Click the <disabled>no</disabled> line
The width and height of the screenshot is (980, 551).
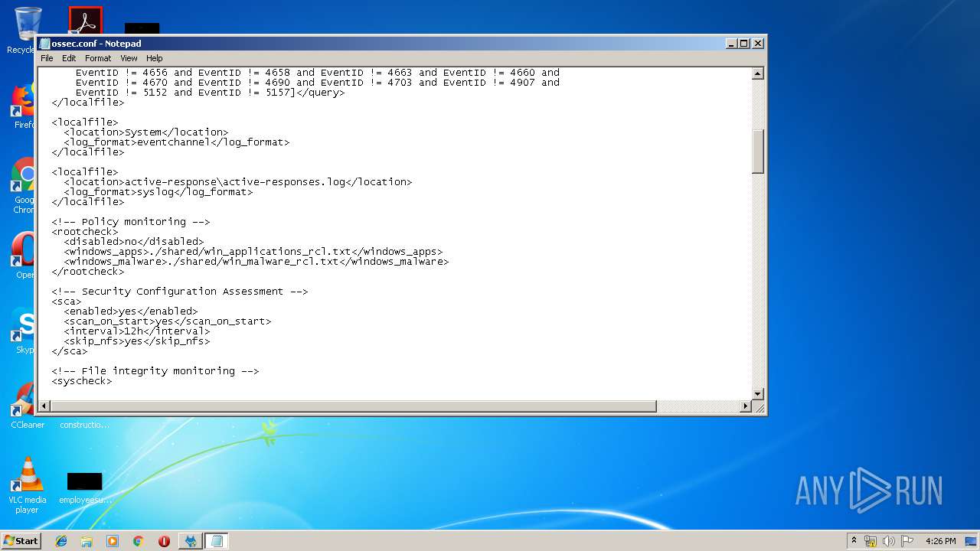point(133,242)
